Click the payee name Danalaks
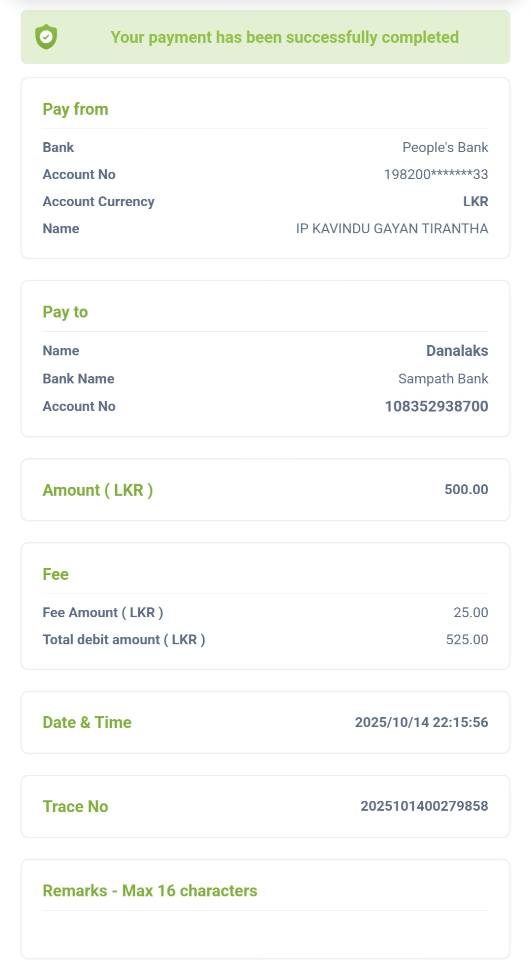This screenshot has width=531, height=980. tap(457, 351)
